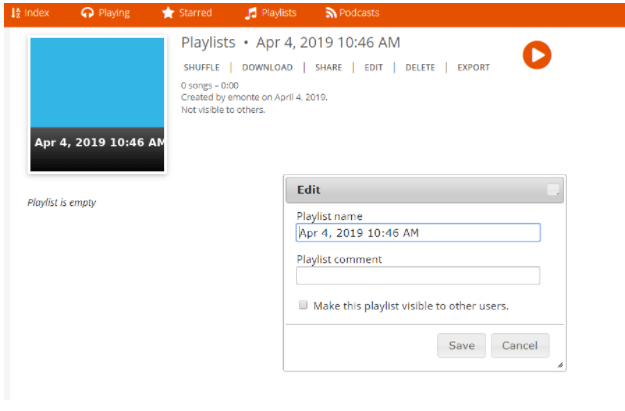Click the EXPORT playlist link

tap(473, 68)
